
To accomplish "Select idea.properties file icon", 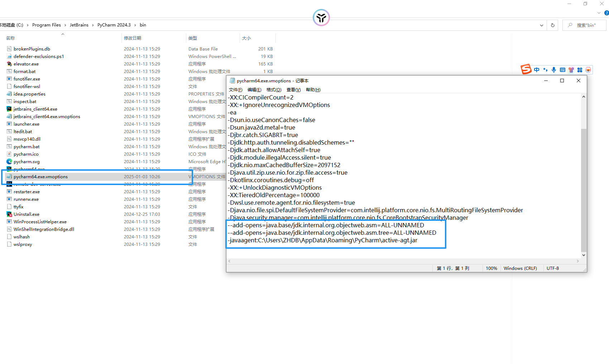I will [x=9, y=94].
